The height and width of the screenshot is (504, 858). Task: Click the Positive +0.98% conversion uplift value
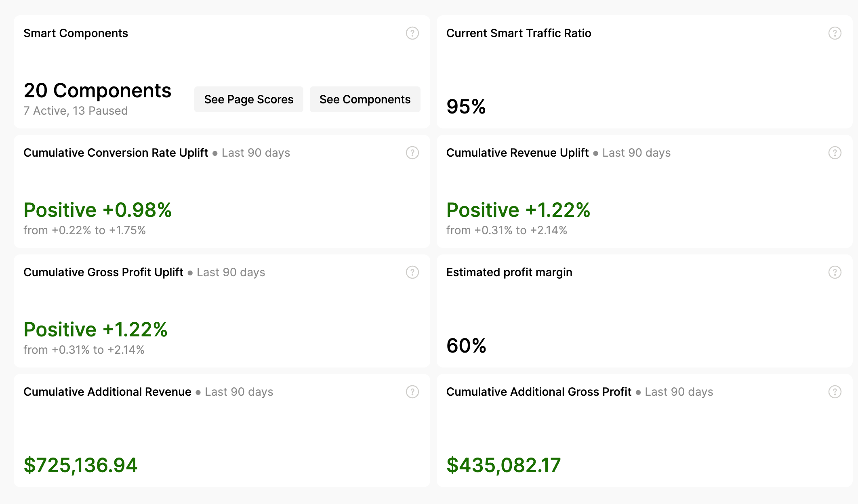97,210
